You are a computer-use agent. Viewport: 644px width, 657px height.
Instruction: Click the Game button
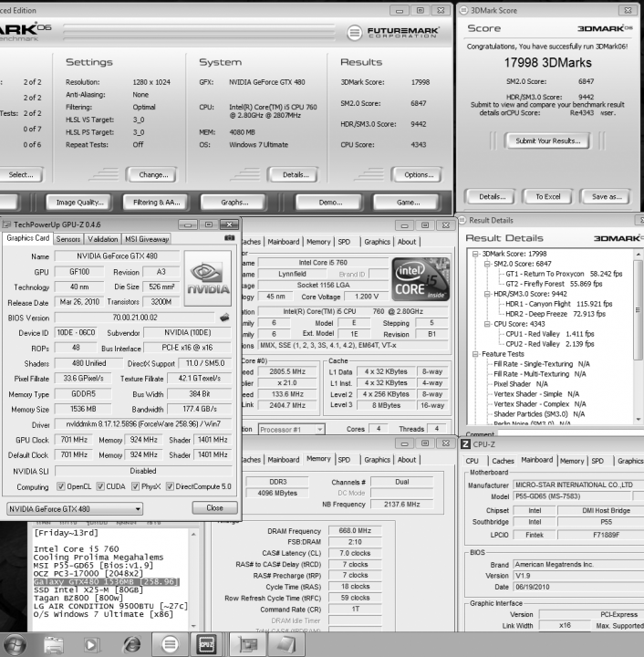(x=409, y=203)
